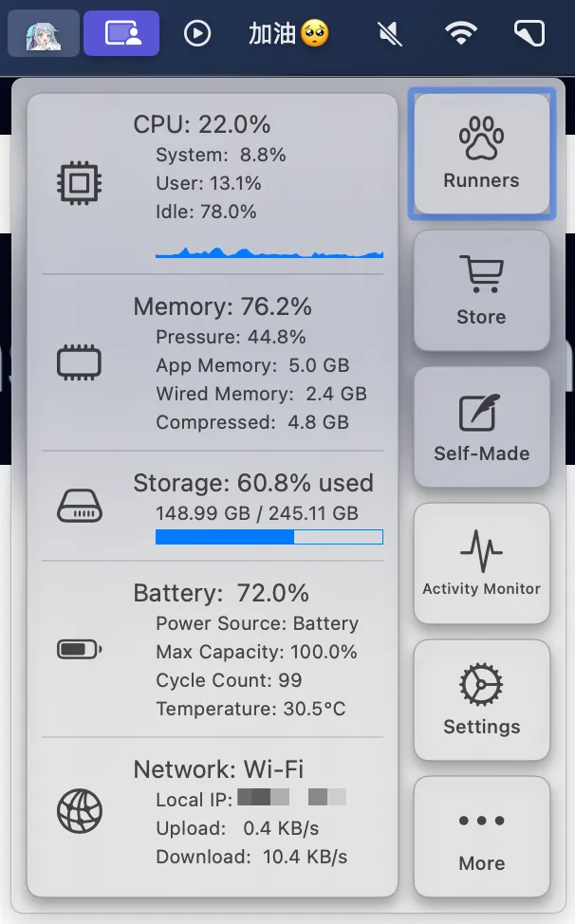The height and width of the screenshot is (924, 575).
Task: Click the storage usage progress bar
Action: click(x=269, y=537)
